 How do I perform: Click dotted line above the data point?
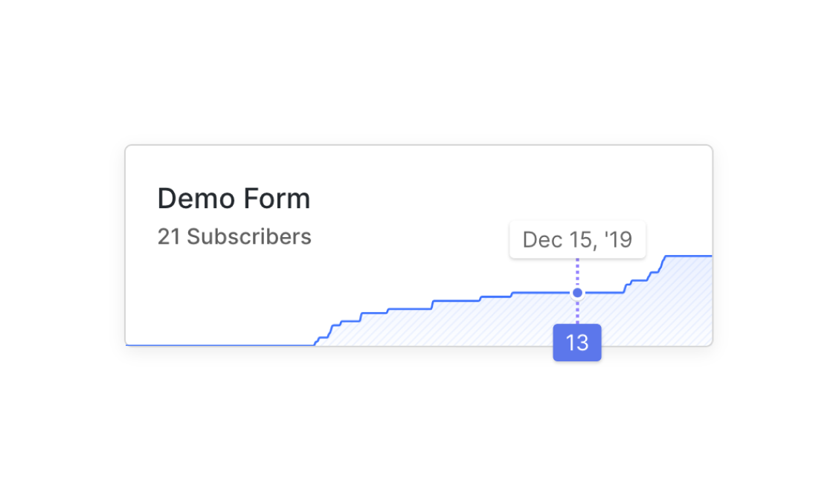[x=577, y=273]
